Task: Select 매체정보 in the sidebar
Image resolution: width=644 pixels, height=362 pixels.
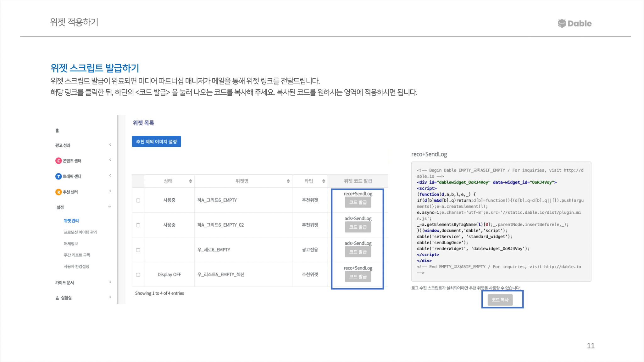Action: click(71, 244)
